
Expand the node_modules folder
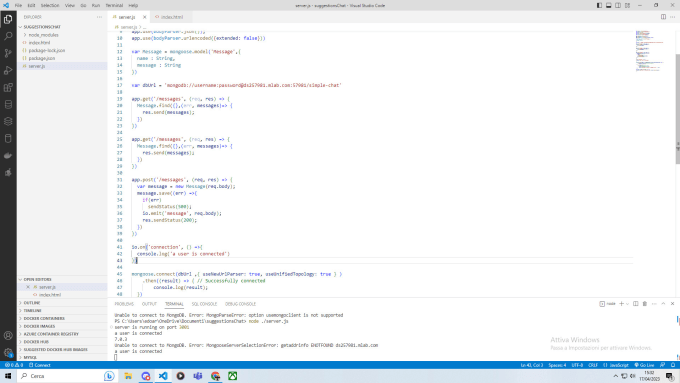43,35
